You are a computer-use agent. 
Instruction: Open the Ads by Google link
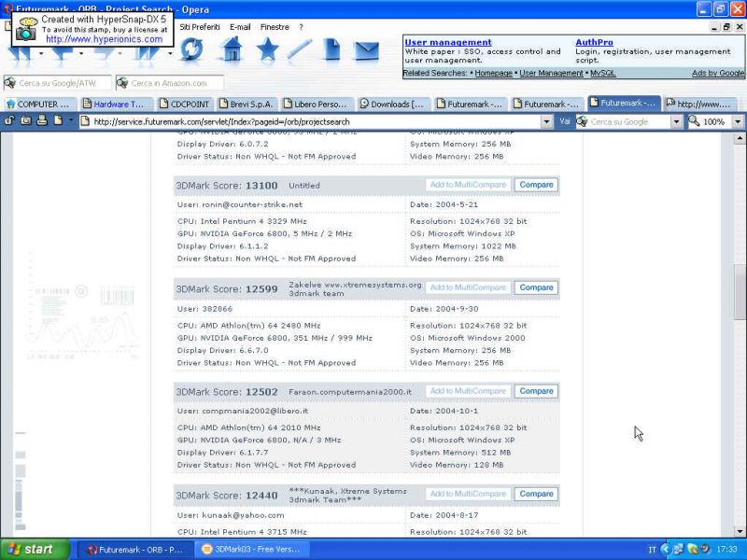(718, 74)
